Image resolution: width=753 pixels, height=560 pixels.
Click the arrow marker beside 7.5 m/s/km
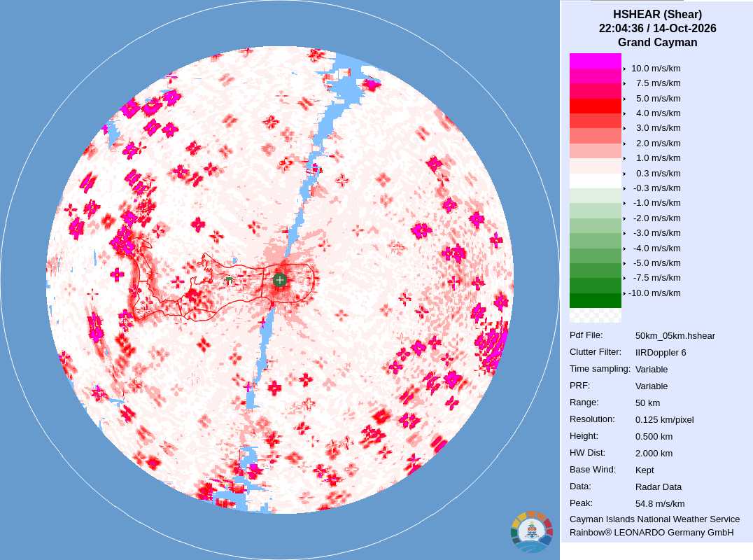point(624,83)
